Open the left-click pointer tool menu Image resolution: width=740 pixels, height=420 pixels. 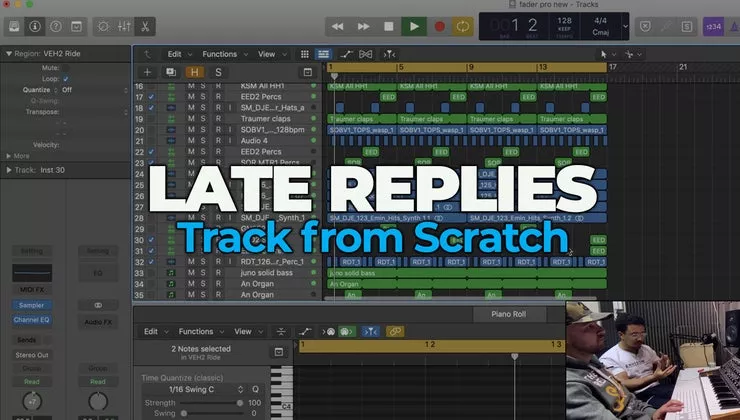click(x=607, y=54)
